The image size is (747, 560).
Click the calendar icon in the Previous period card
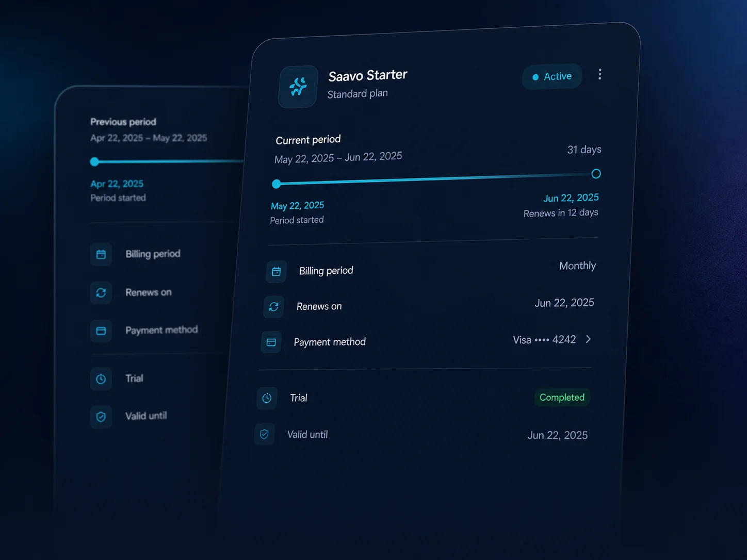(x=101, y=254)
